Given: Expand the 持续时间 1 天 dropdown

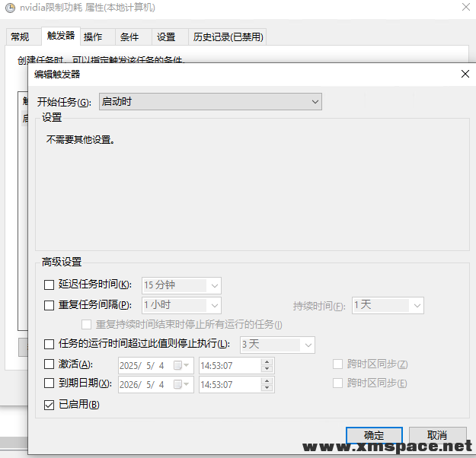Looking at the screenshot, I should pyautogui.click(x=388, y=305).
